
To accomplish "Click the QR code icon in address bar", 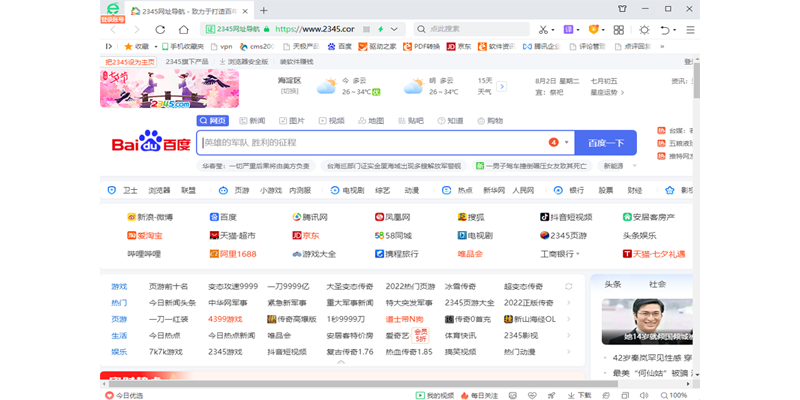I will (366, 29).
